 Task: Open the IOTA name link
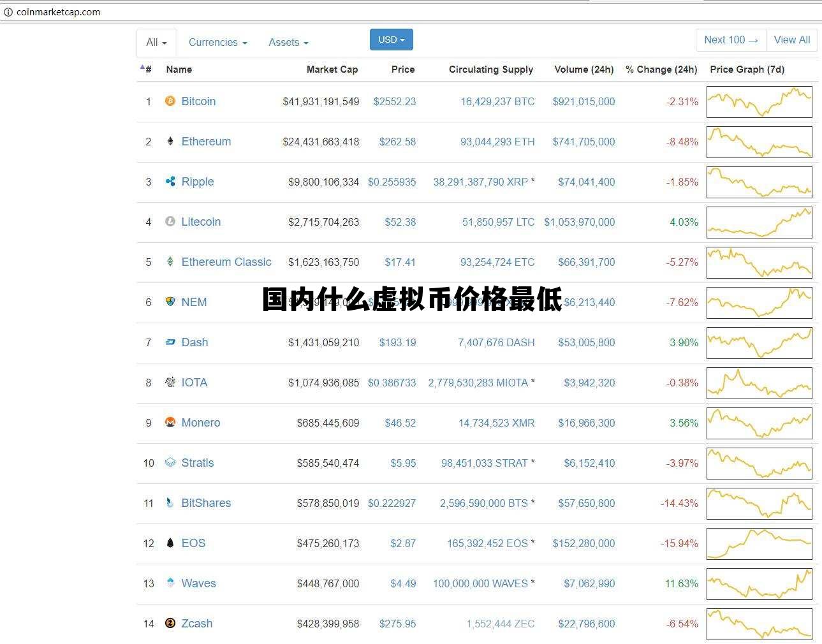tap(194, 382)
